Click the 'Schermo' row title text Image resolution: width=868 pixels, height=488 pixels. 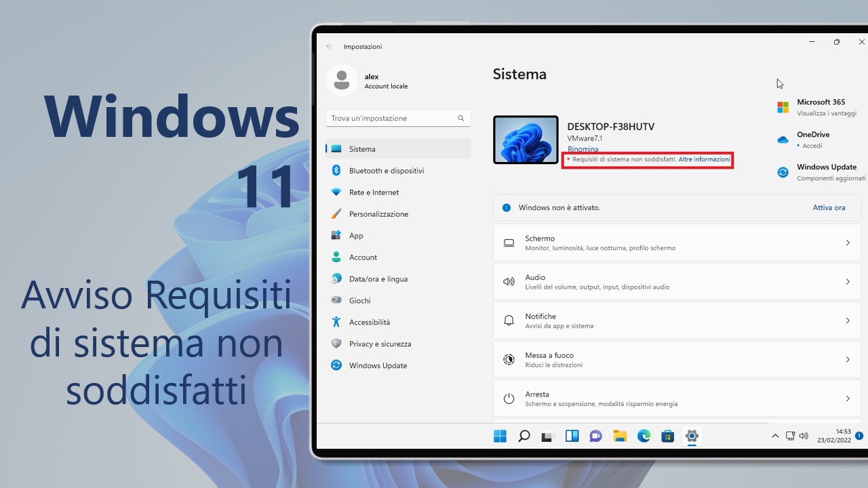click(540, 239)
